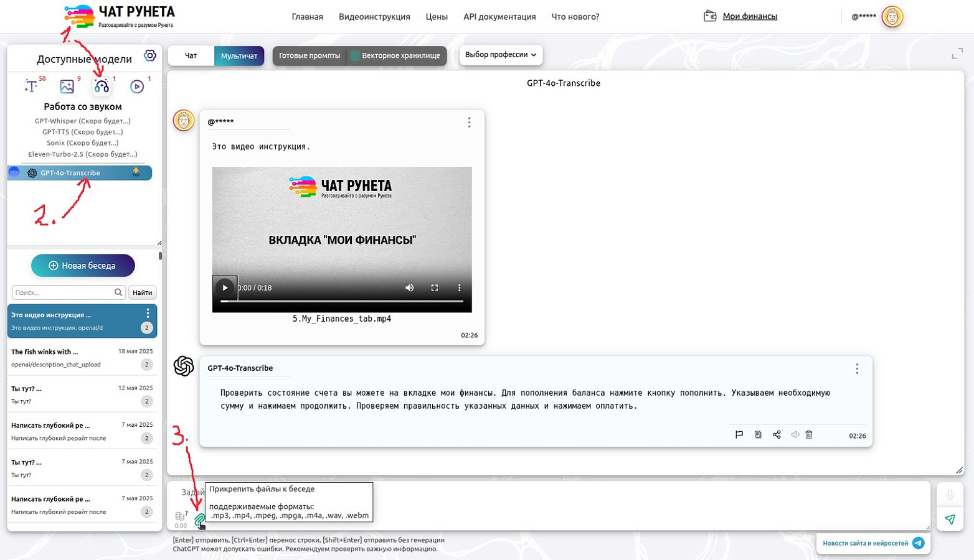Click GPT-Whisper (Скоро будет...) in the model list
This screenshot has width=974, height=560.
pyautogui.click(x=83, y=121)
